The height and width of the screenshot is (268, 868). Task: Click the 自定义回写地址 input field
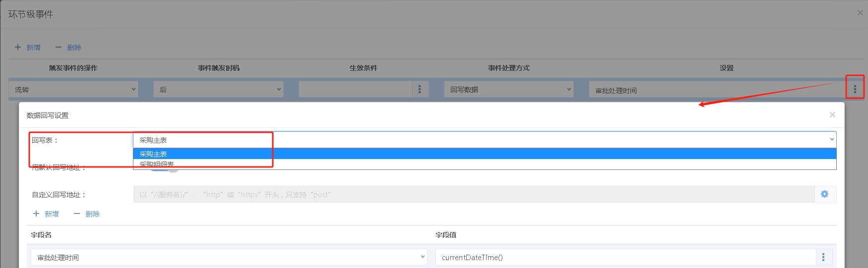click(474, 195)
